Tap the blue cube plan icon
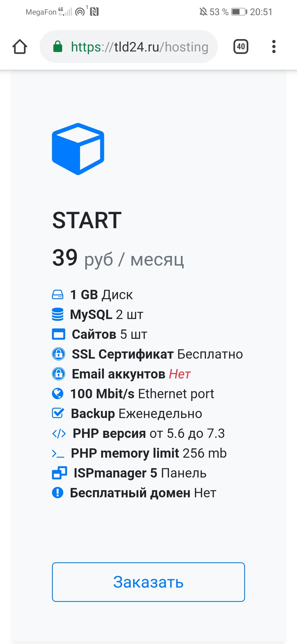This screenshot has width=297, height=644. [78, 149]
